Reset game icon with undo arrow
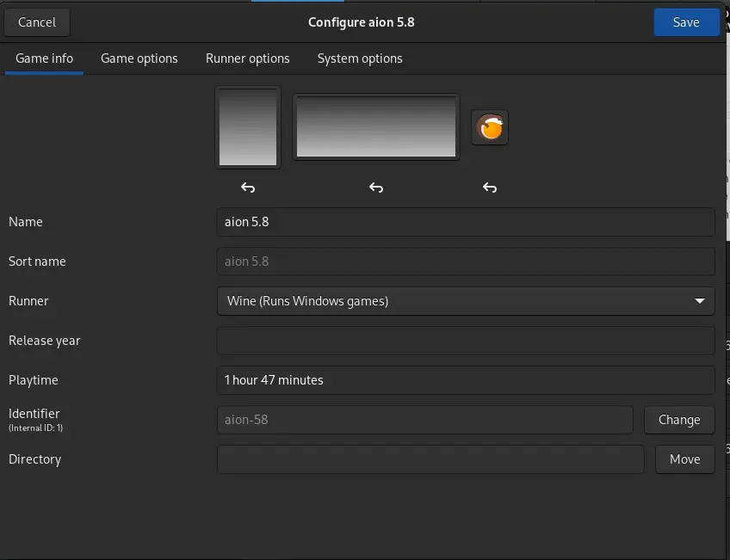 490,188
